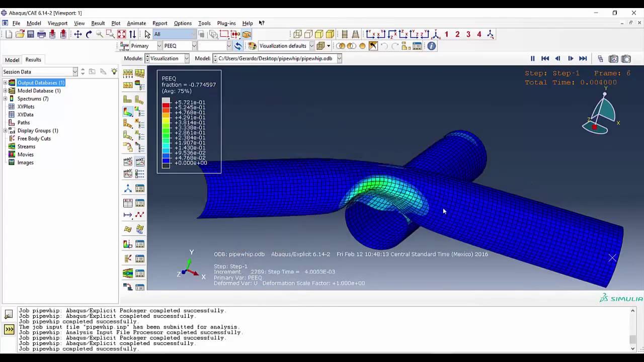This screenshot has width=644, height=362.
Task: Open the Viewport menu
Action: (57, 23)
